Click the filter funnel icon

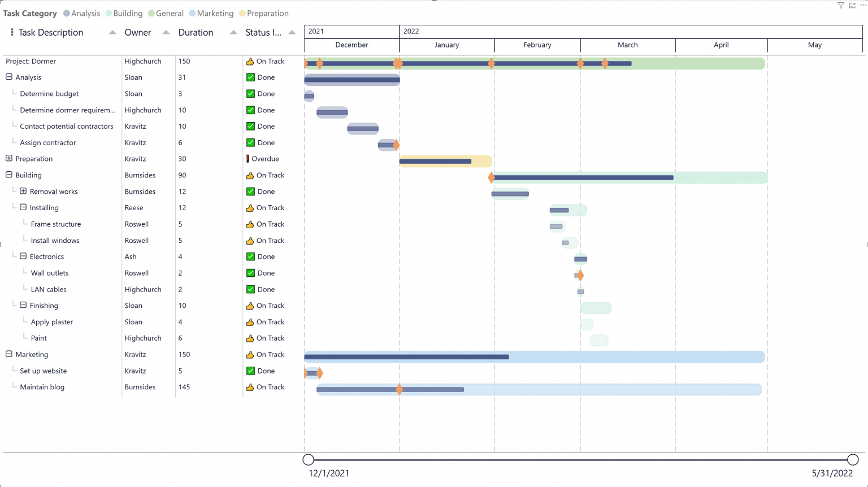click(840, 6)
